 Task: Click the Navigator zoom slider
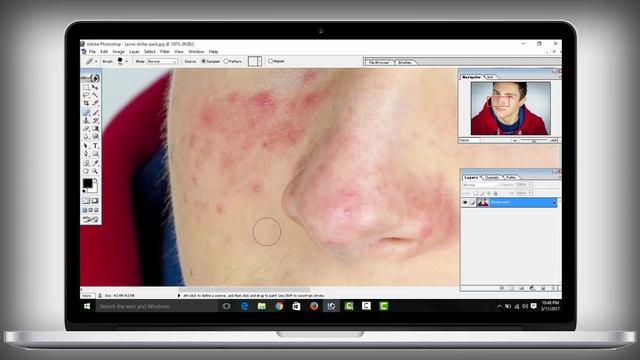point(534,140)
